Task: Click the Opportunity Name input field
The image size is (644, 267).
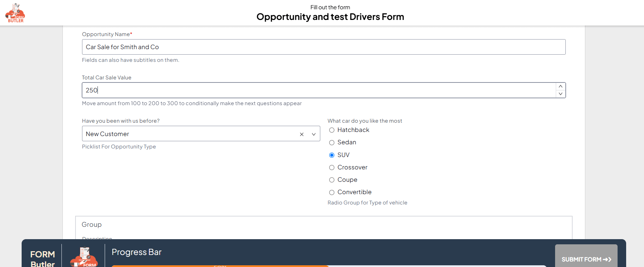Action: click(324, 47)
